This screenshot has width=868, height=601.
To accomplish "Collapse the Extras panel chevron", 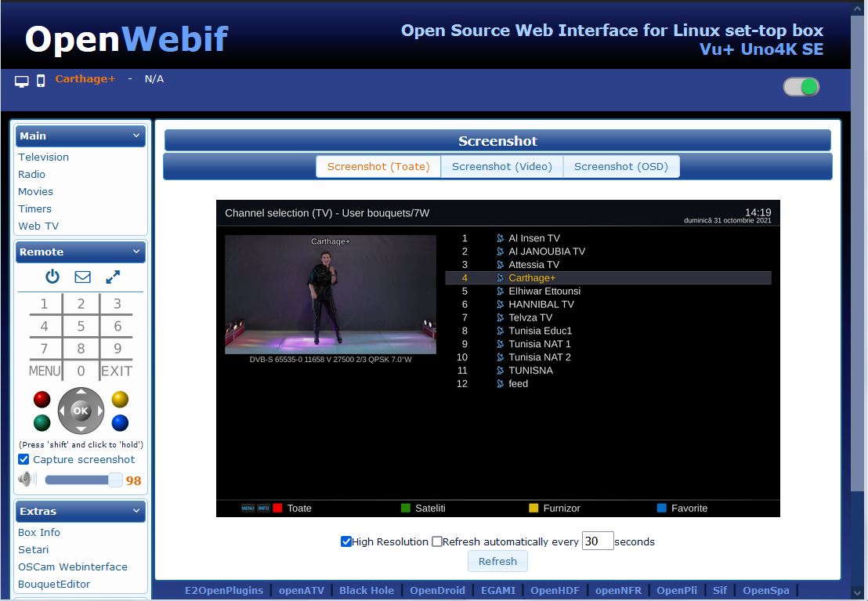I will pyautogui.click(x=136, y=511).
